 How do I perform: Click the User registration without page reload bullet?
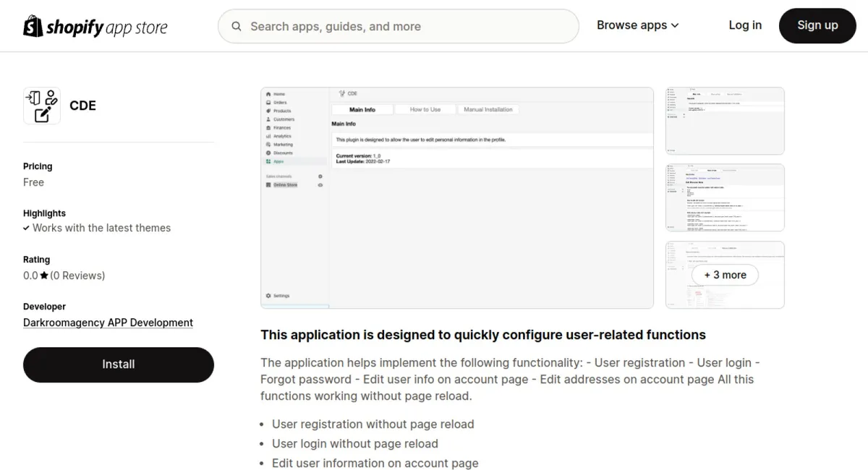coord(373,424)
